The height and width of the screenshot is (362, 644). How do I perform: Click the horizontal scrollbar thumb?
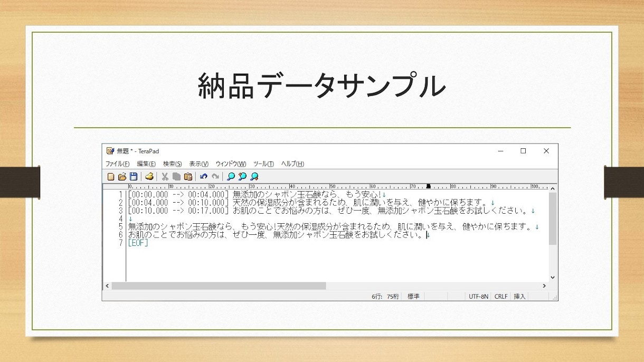pyautogui.click(x=219, y=286)
